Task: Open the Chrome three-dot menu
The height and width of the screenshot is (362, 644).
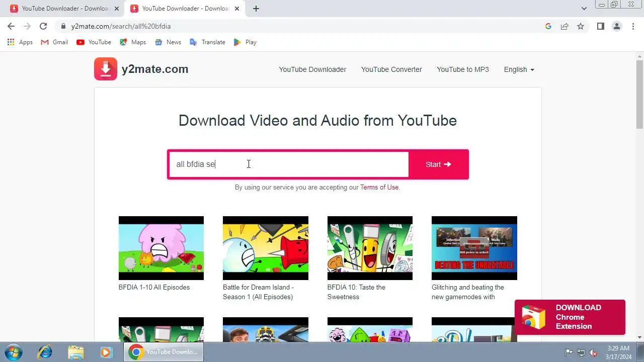Action: pyautogui.click(x=633, y=26)
